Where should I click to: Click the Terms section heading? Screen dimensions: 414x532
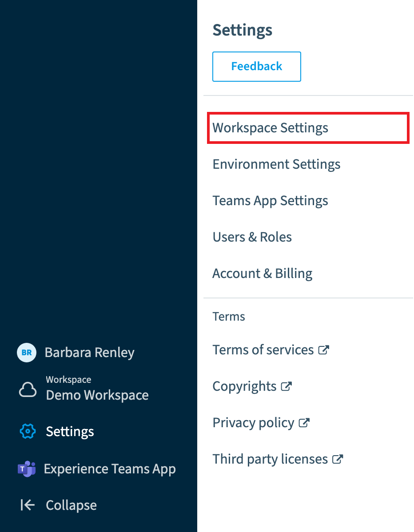pos(229,317)
